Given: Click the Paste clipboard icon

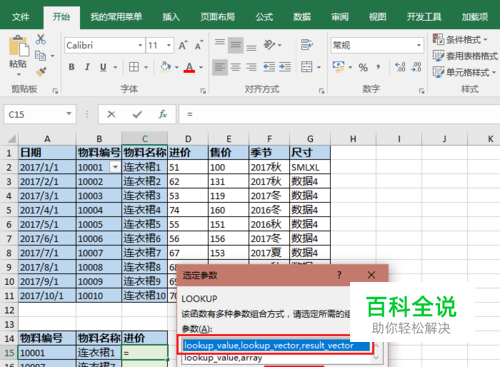Looking at the screenshot, I should (x=18, y=46).
